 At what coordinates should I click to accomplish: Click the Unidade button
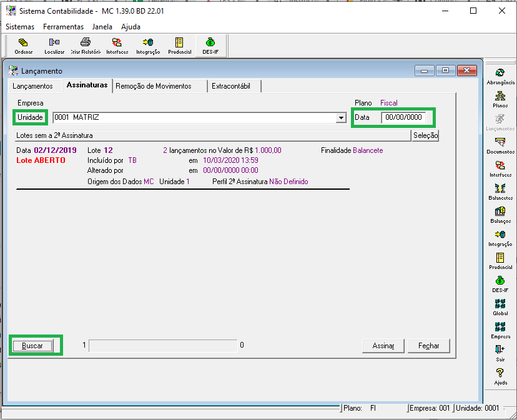[x=30, y=117]
